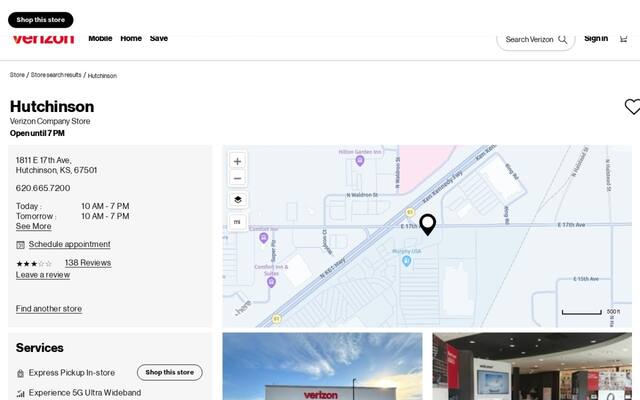Click Sign in
This screenshot has width=640, height=400.
pyautogui.click(x=596, y=38)
